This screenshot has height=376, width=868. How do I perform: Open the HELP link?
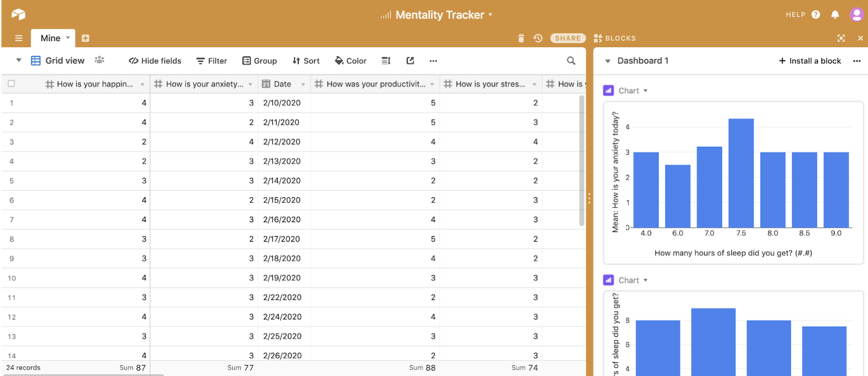[x=795, y=15]
